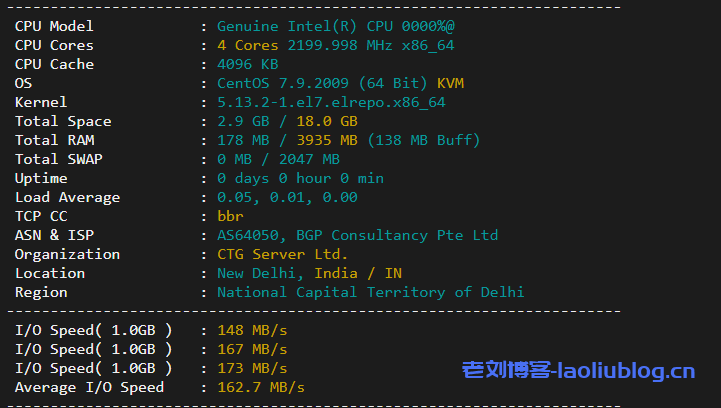Image resolution: width=721 pixels, height=408 pixels.
Task: Click the Region value text
Action: 370,292
